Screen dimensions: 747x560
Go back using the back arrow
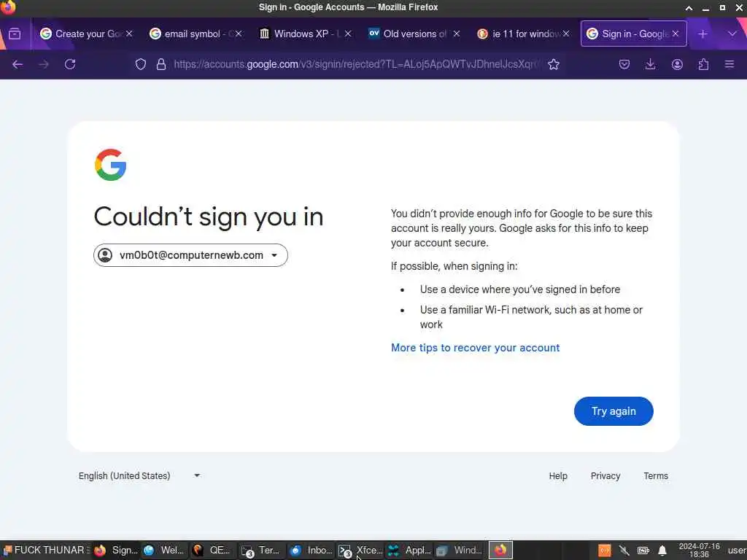click(x=18, y=64)
